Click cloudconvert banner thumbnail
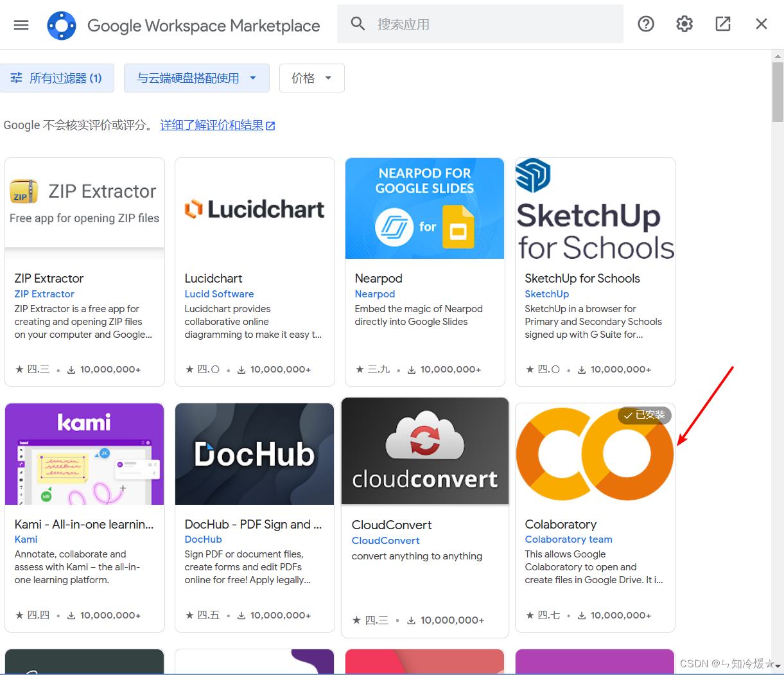The image size is (784, 675). (425, 451)
